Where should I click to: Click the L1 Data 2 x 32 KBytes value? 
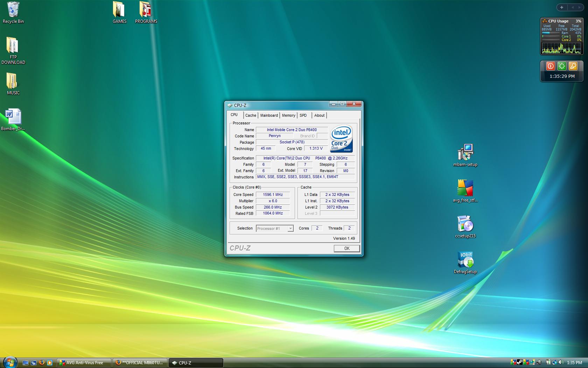tap(337, 195)
